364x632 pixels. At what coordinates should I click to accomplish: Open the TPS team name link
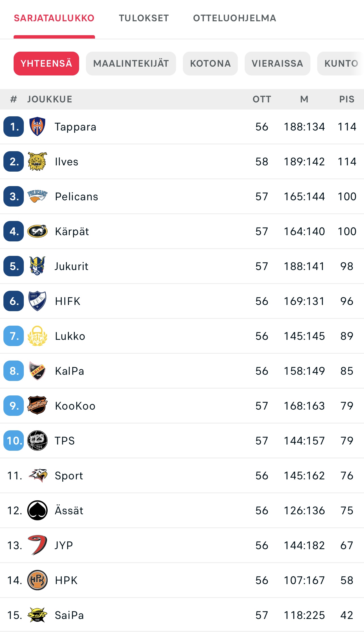pos(65,441)
